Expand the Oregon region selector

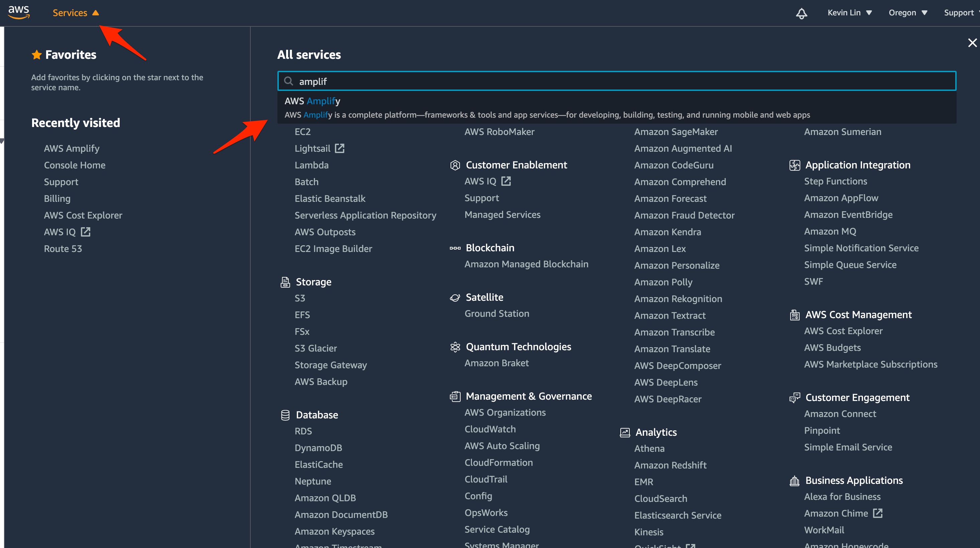(x=908, y=13)
